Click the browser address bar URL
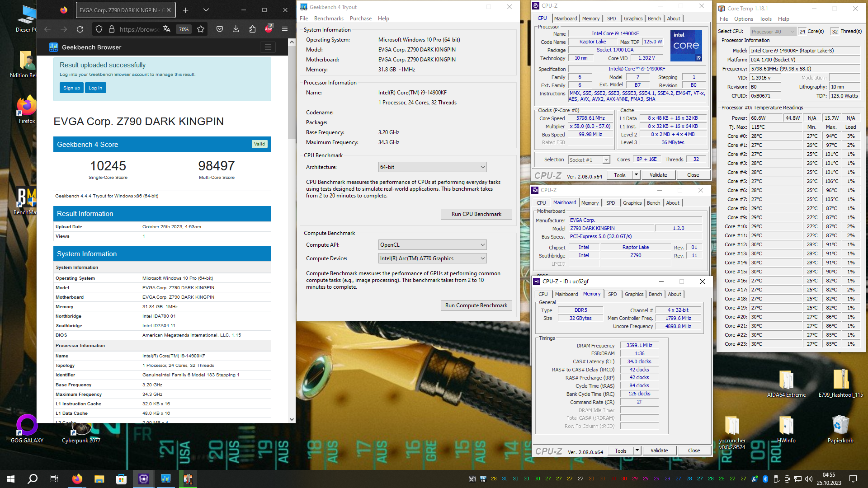Screen dimensions: 868x488 click(x=139, y=29)
